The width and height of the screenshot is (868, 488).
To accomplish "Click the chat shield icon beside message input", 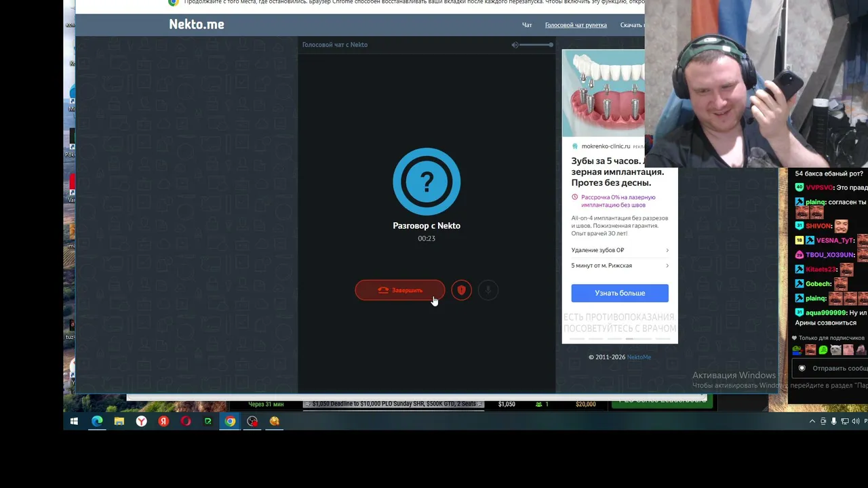I will click(x=802, y=368).
